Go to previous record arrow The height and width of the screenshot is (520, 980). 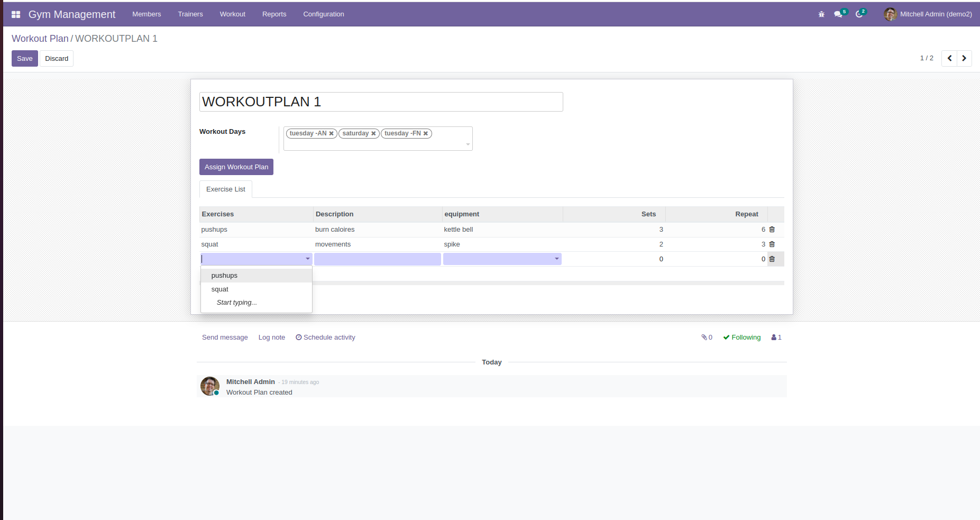(949, 58)
